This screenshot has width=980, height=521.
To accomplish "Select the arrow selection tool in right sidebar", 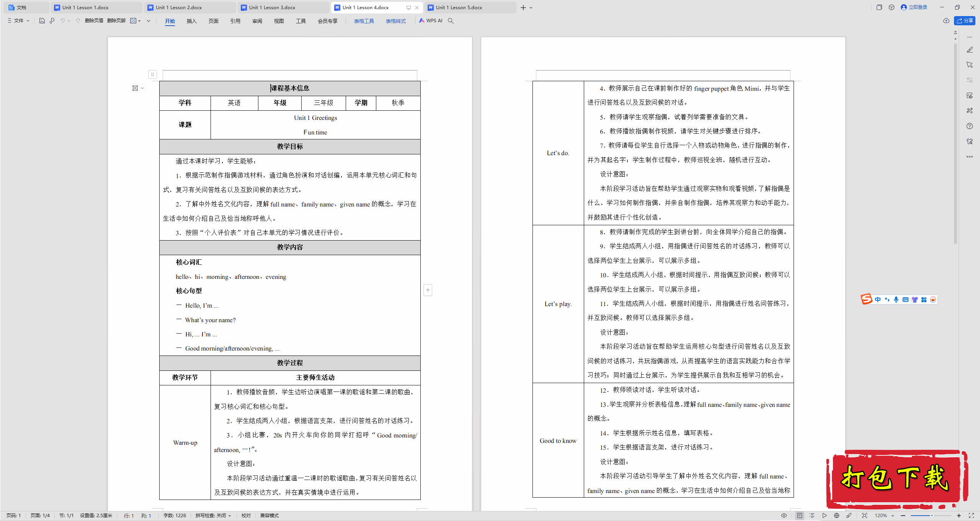I will (x=970, y=65).
